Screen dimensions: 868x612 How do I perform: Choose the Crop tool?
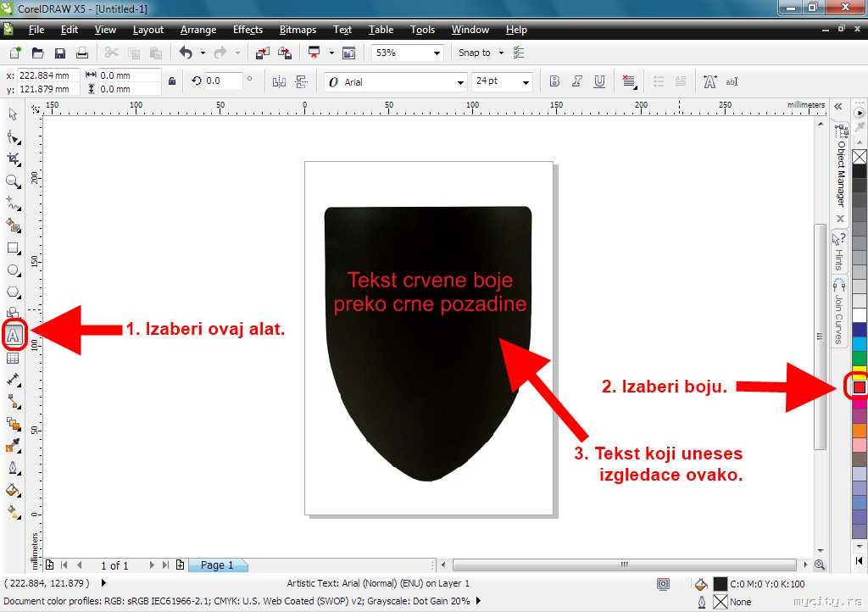coord(13,159)
